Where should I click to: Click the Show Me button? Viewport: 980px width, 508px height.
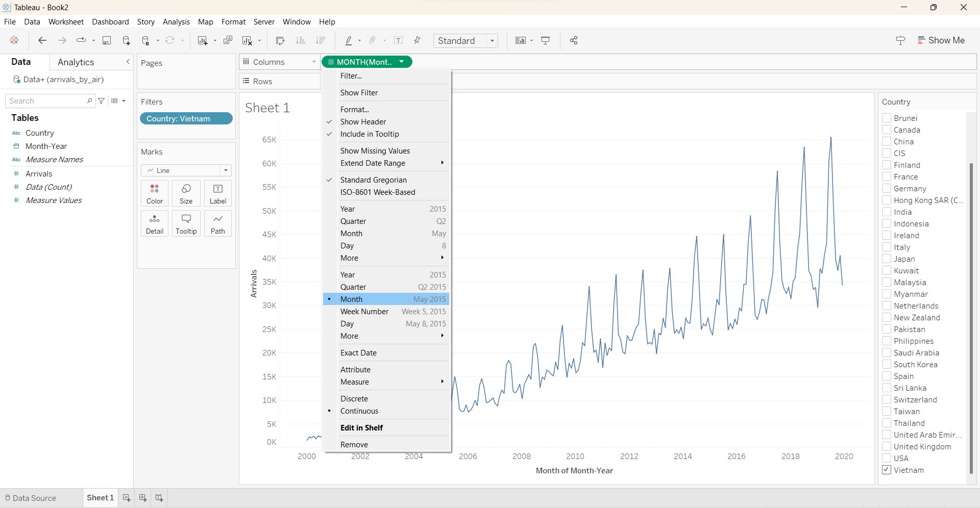tap(941, 40)
